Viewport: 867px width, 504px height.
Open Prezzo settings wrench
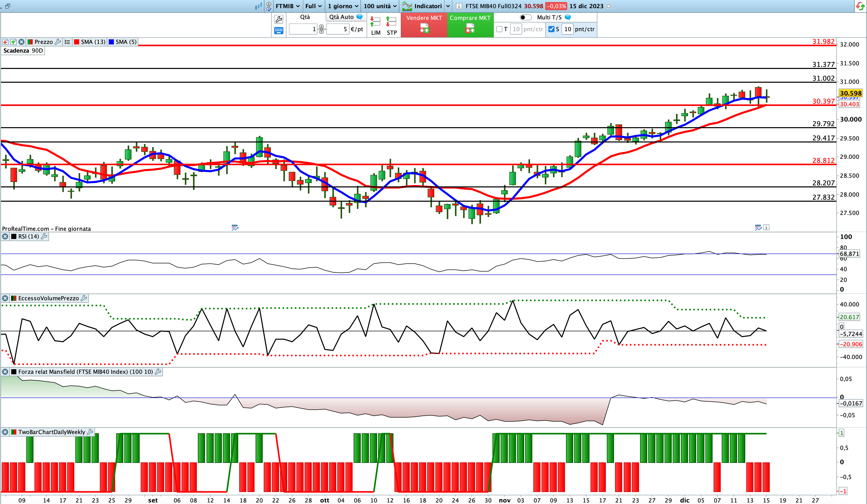tap(58, 42)
